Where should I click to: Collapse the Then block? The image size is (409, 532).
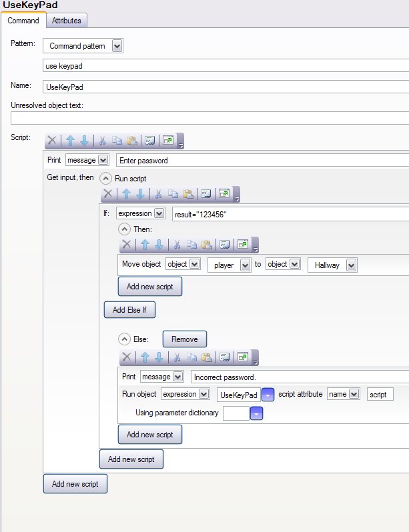(124, 229)
